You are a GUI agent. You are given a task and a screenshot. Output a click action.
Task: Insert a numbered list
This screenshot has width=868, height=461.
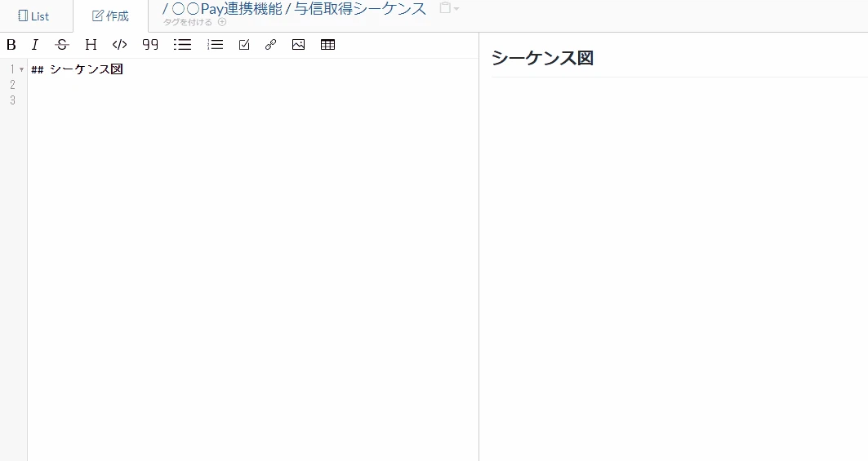coord(216,45)
